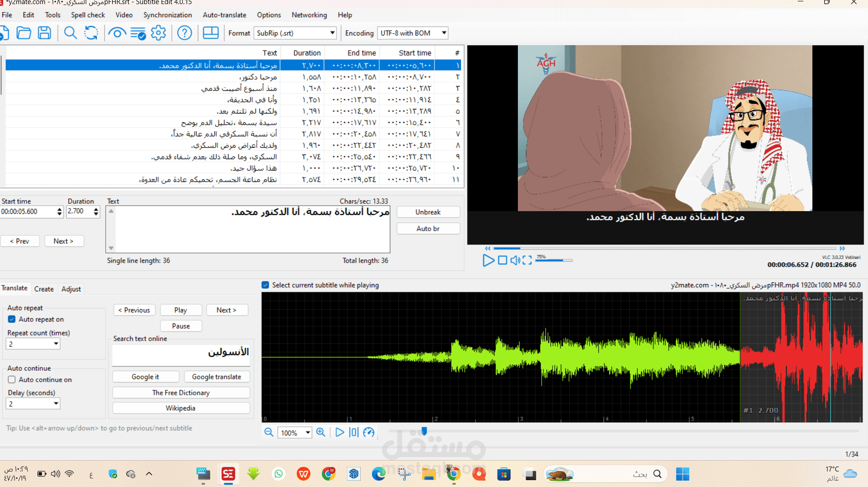The height and width of the screenshot is (487, 868).
Task: Play the waveform with the triangle icon under it
Action: (340, 432)
